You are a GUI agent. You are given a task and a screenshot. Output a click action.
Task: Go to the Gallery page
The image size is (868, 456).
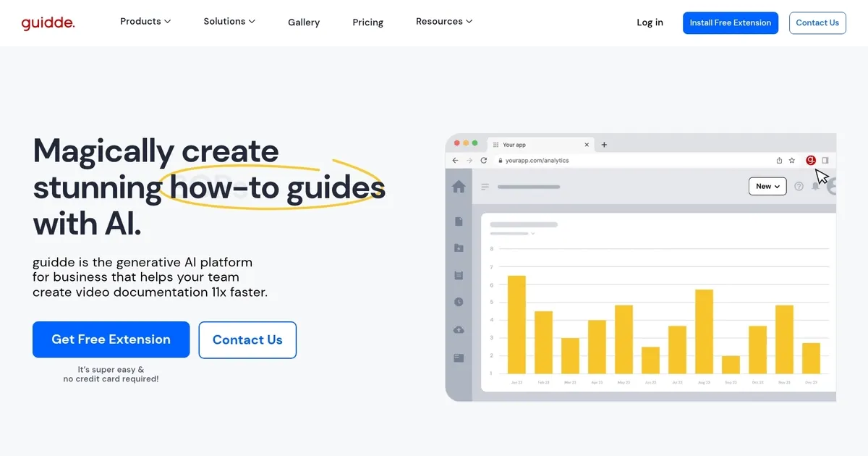coord(304,22)
